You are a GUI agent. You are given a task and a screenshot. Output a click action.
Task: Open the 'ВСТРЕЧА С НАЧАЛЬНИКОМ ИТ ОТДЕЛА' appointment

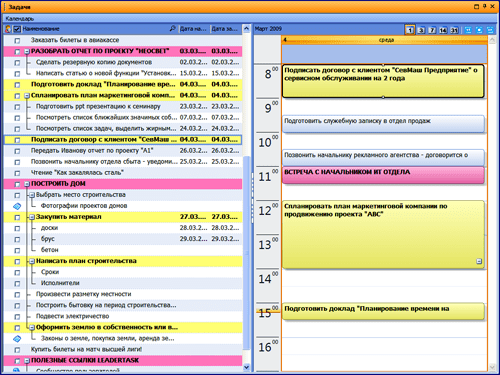(383, 175)
